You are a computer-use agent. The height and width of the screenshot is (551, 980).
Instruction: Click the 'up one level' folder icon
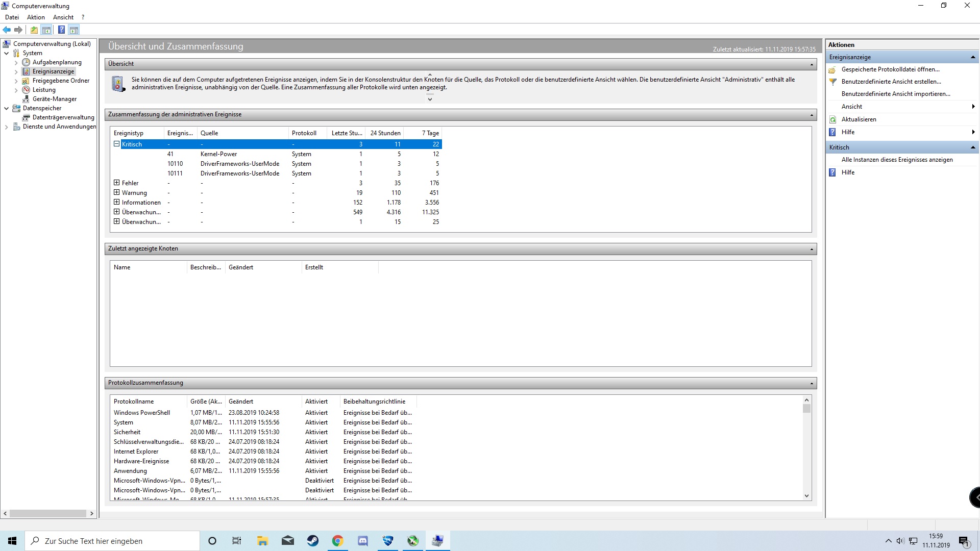(34, 30)
